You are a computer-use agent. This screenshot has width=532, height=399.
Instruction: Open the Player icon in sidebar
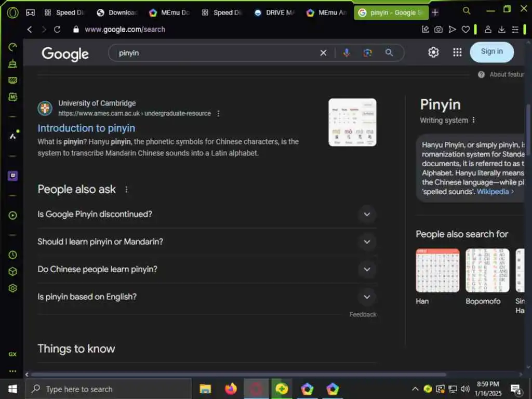[12, 216]
